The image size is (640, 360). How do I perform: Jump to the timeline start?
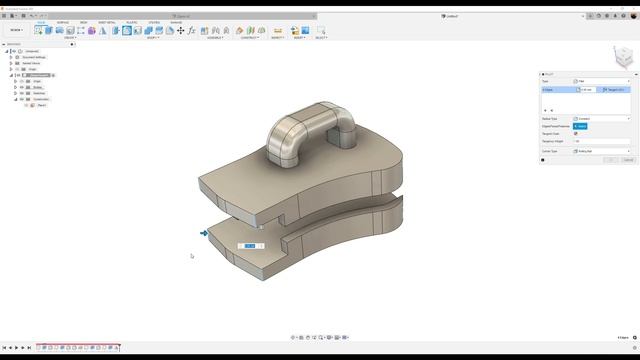(4, 348)
